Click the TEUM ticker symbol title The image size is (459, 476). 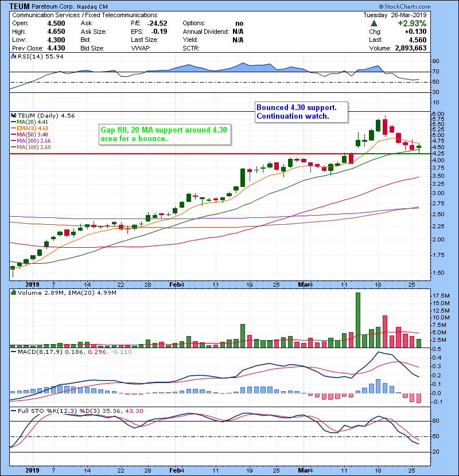pos(20,6)
